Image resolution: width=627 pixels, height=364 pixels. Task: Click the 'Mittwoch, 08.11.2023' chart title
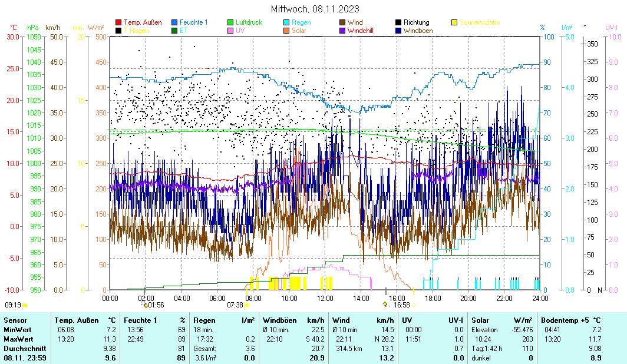click(315, 9)
